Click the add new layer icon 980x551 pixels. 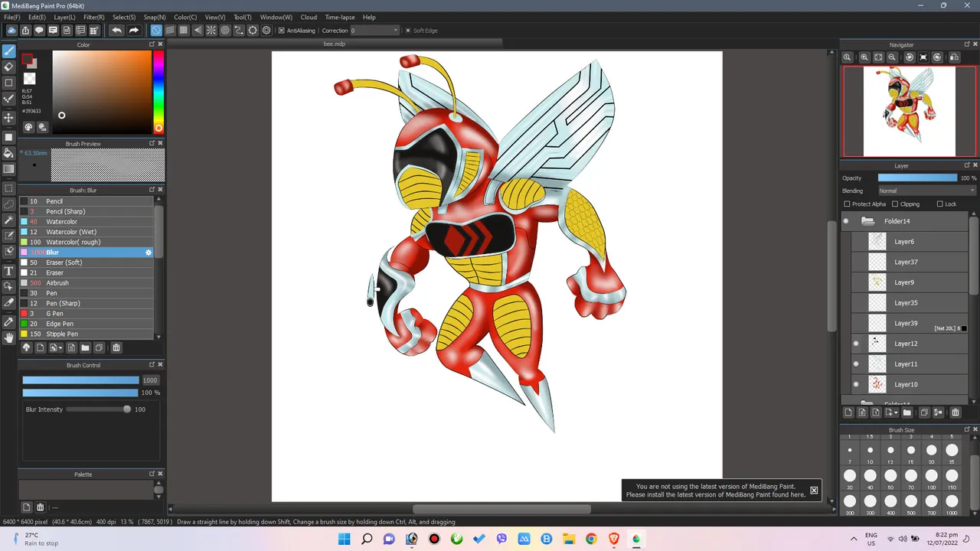click(x=848, y=412)
